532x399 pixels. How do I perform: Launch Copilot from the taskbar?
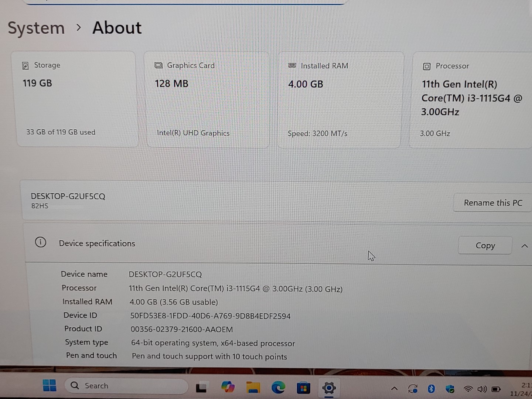click(228, 387)
